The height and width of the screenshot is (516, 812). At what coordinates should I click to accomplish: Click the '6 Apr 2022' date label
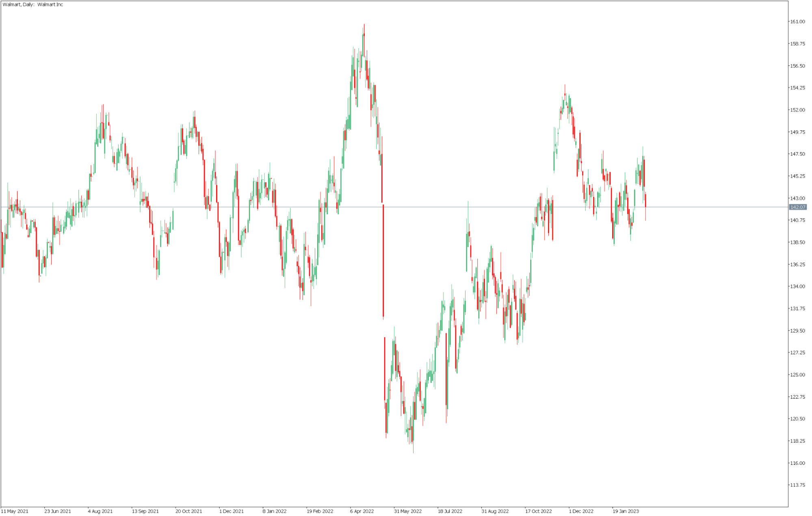tap(362, 511)
